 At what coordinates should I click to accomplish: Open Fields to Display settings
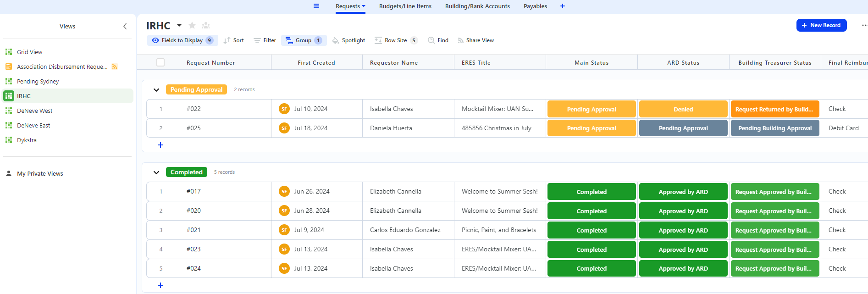click(182, 40)
